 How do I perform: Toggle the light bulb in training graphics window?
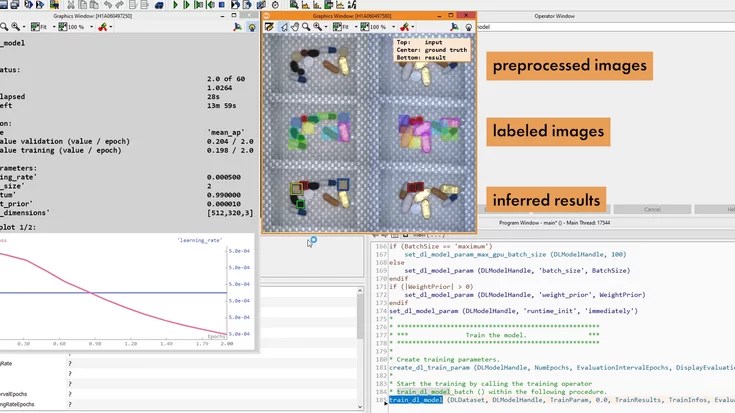point(251,27)
